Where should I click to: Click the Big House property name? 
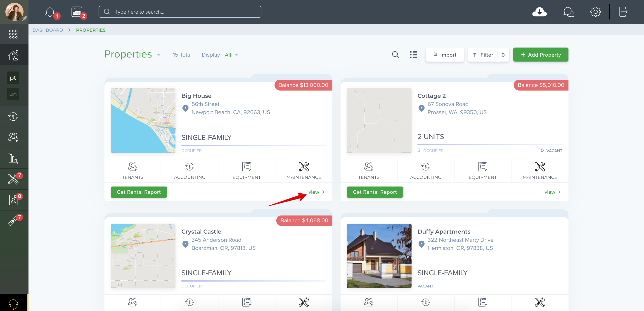[x=196, y=96]
